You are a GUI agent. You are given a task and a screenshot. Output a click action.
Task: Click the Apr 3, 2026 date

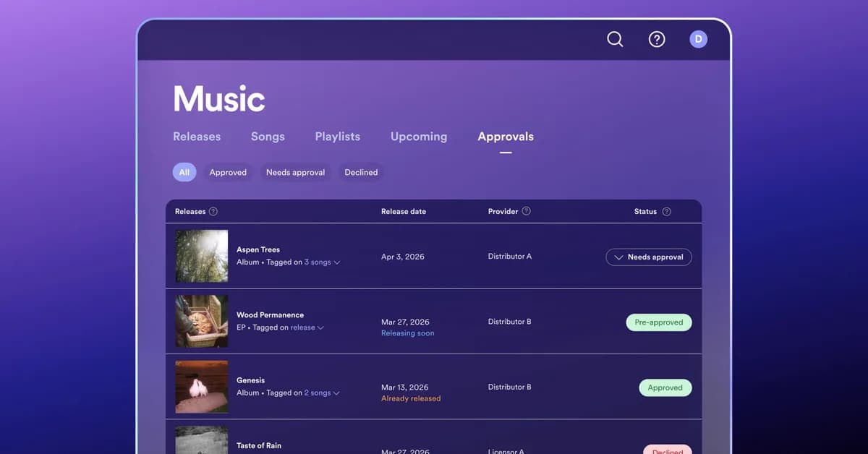tap(401, 257)
